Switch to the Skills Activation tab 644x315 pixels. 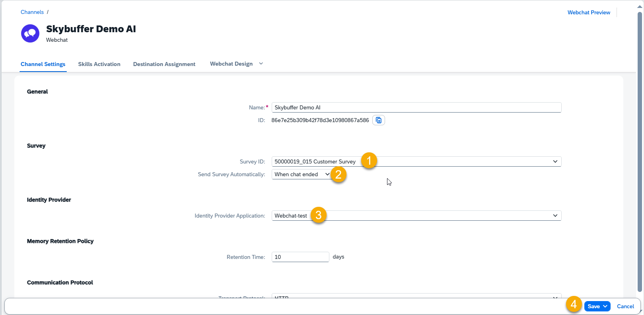(99, 64)
